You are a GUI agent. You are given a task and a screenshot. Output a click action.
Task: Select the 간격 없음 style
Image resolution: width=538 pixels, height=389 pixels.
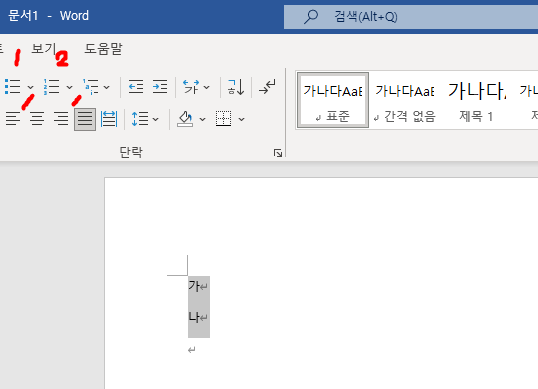(405, 100)
